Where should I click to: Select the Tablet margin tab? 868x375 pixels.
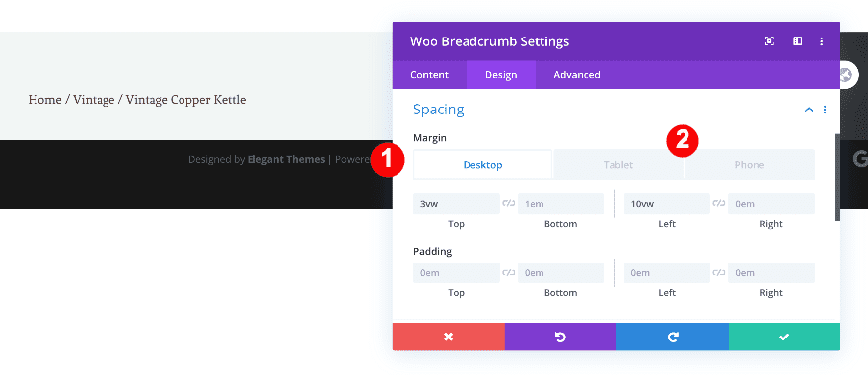618,165
